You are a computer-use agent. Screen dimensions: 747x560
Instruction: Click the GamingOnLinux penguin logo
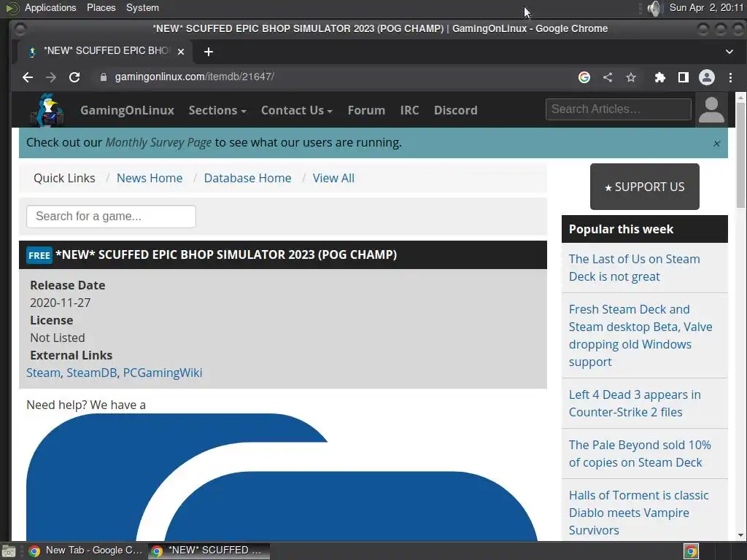(47, 110)
